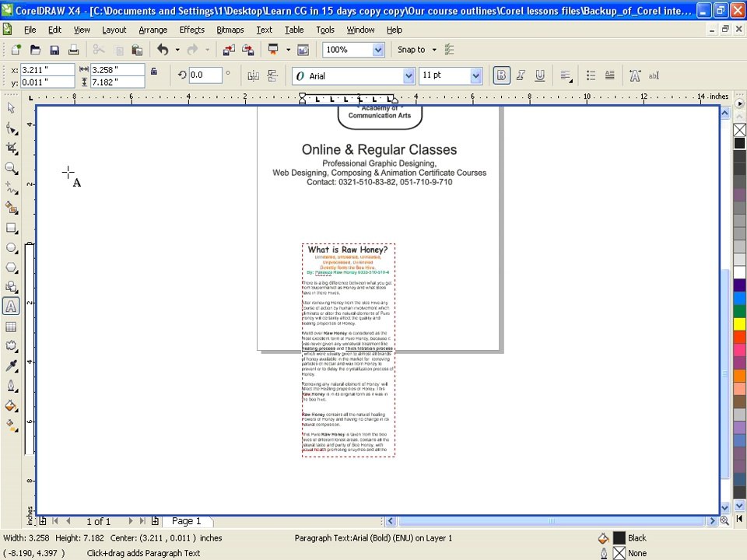Toggle Italic formatting
The image size is (747, 560).
point(521,75)
